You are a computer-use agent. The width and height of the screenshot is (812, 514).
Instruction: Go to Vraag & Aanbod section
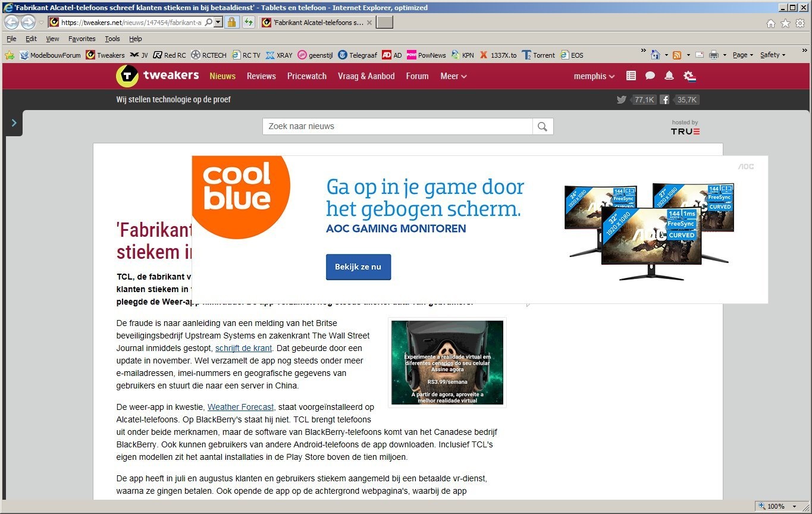366,76
